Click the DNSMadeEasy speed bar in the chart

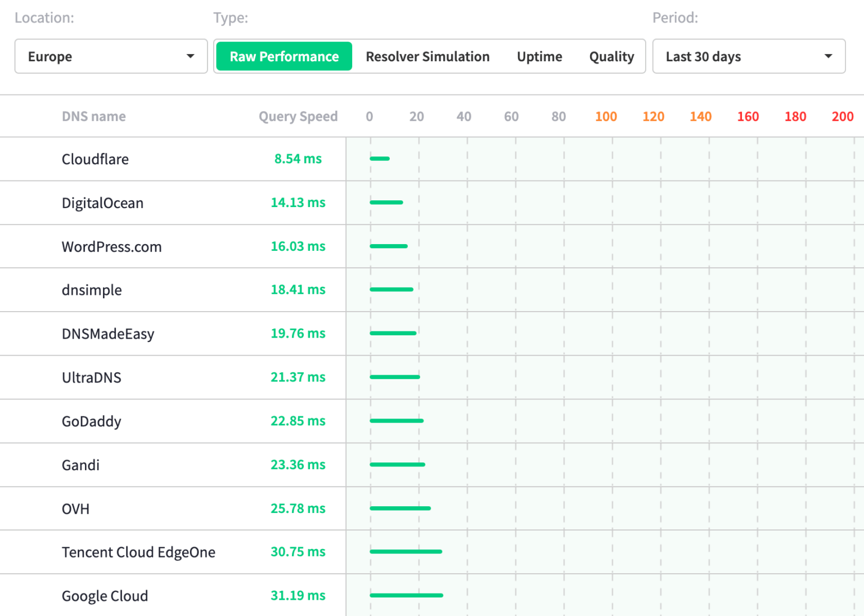393,334
